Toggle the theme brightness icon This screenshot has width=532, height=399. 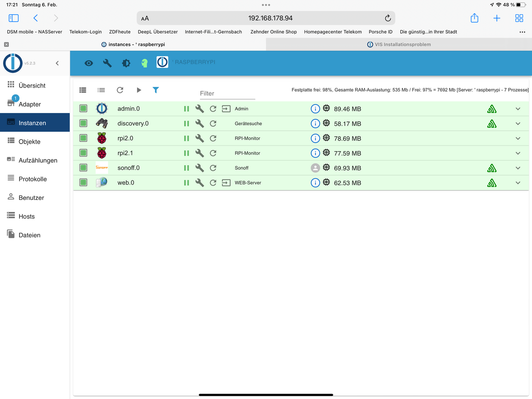pos(126,63)
